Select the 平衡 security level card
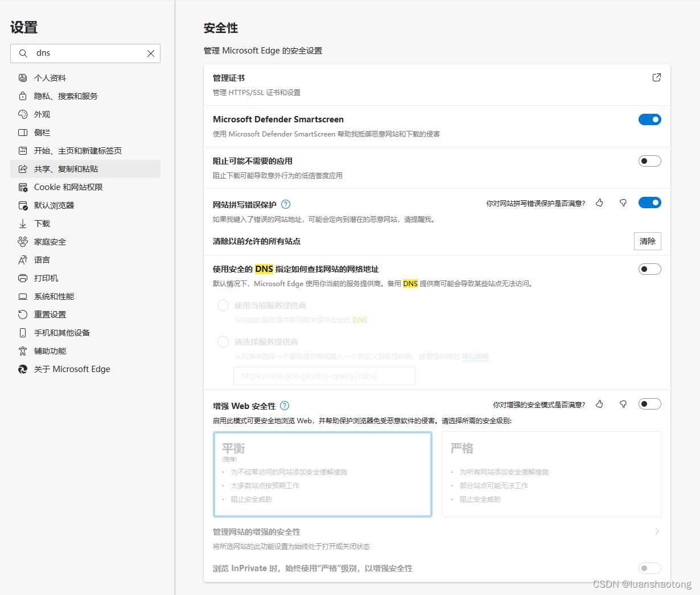 [x=323, y=474]
